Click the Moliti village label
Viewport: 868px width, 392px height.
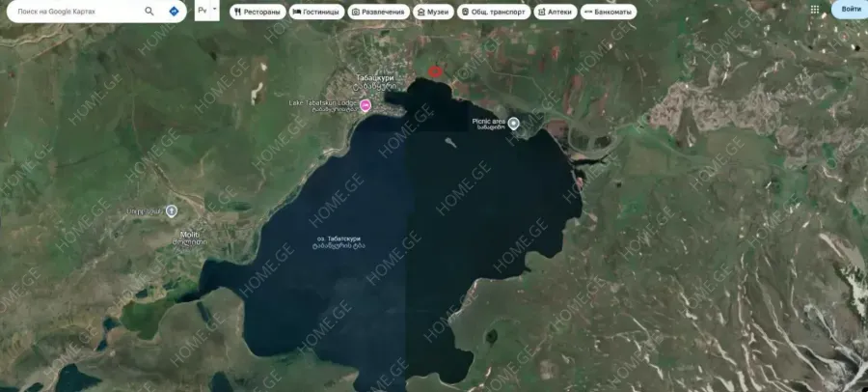pos(188,238)
